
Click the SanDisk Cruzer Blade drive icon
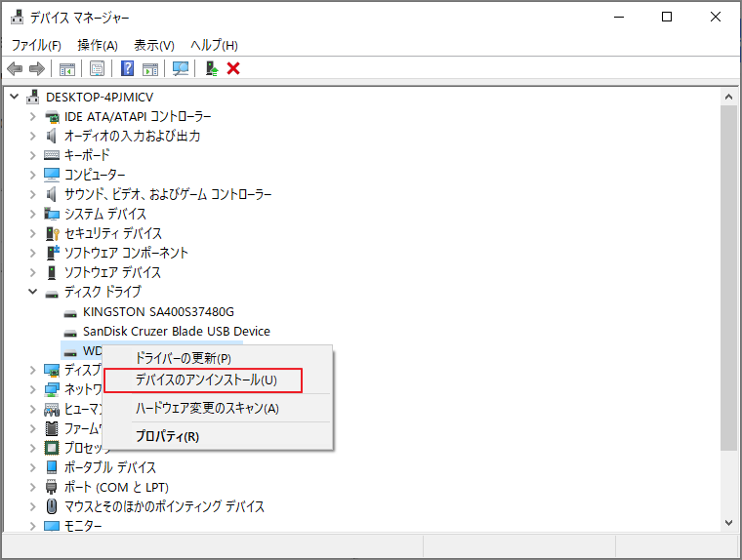(x=70, y=333)
